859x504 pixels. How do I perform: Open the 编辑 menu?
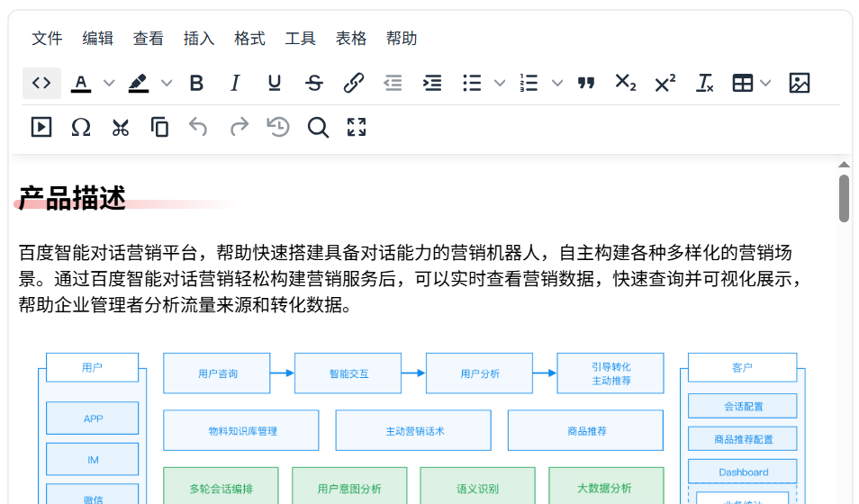[97, 39]
